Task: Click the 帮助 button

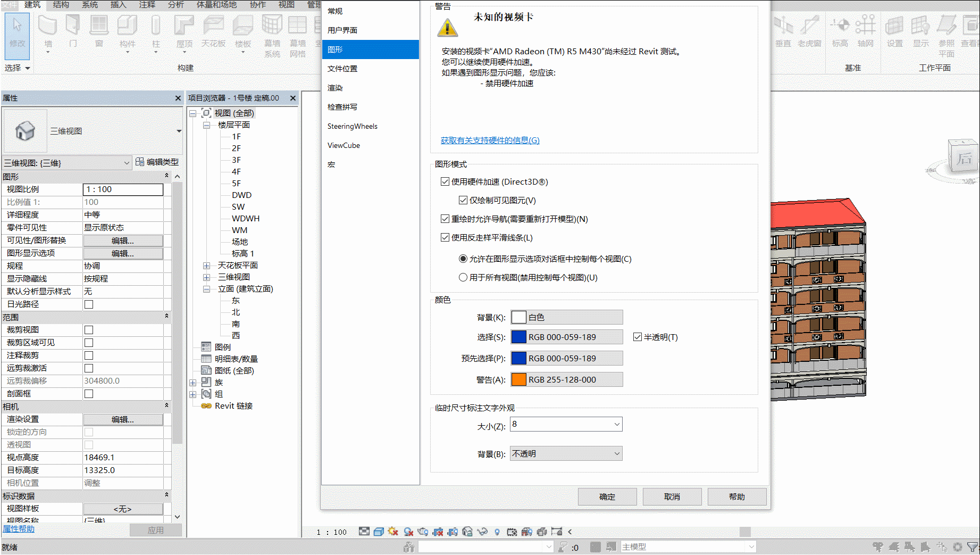Action: 737,496
